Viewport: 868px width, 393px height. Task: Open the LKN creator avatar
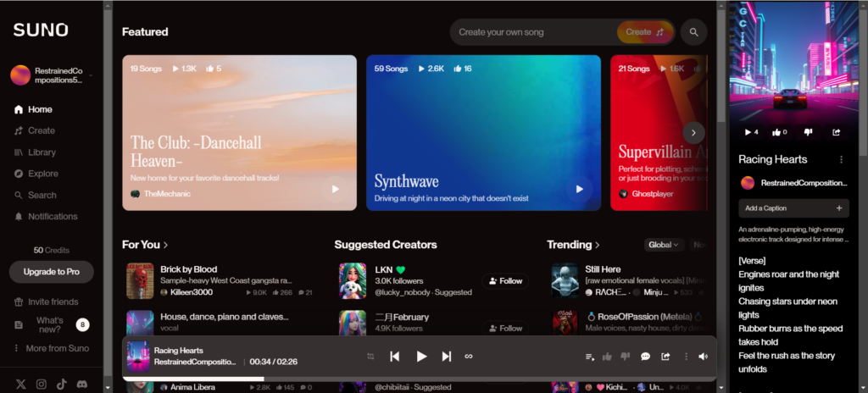click(353, 280)
